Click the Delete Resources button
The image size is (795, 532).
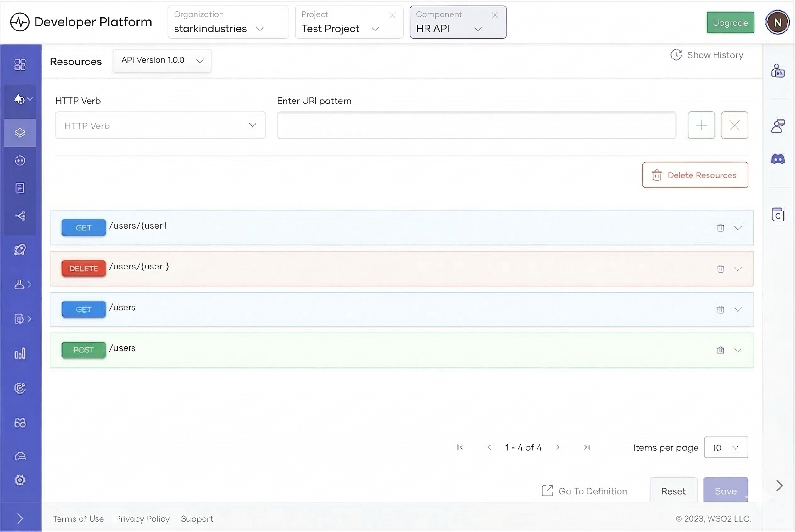(x=695, y=175)
